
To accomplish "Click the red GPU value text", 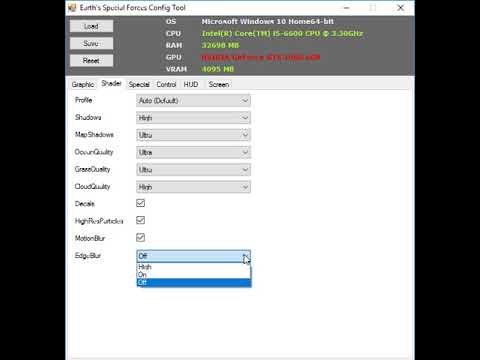I will point(261,57).
